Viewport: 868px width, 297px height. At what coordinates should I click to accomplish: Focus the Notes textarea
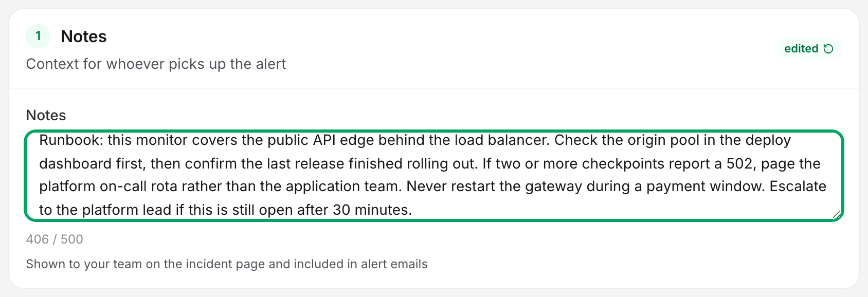pyautogui.click(x=434, y=176)
